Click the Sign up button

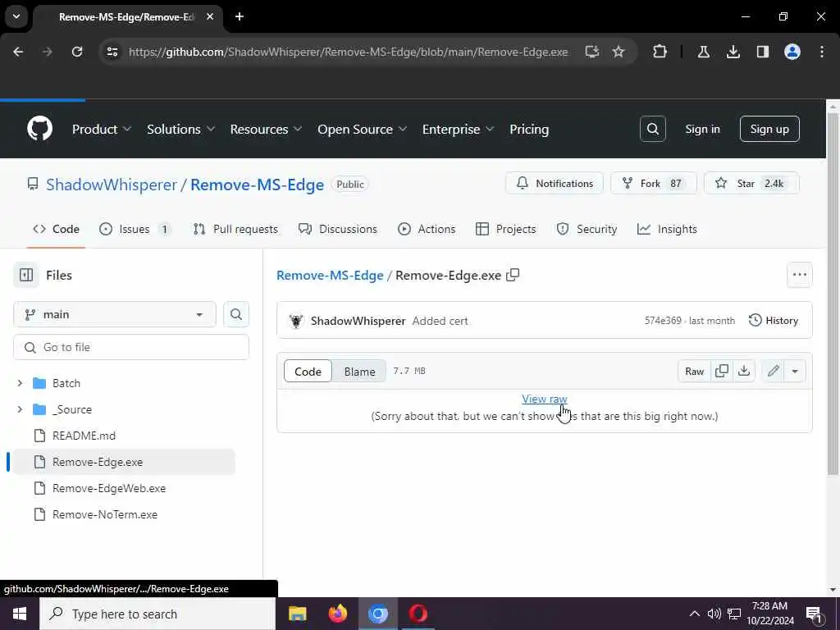pyautogui.click(x=769, y=129)
